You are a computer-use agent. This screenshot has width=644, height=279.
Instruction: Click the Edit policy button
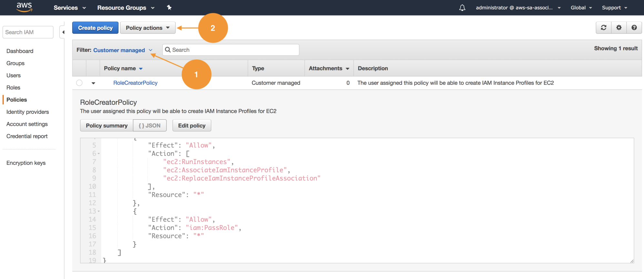pyautogui.click(x=192, y=125)
